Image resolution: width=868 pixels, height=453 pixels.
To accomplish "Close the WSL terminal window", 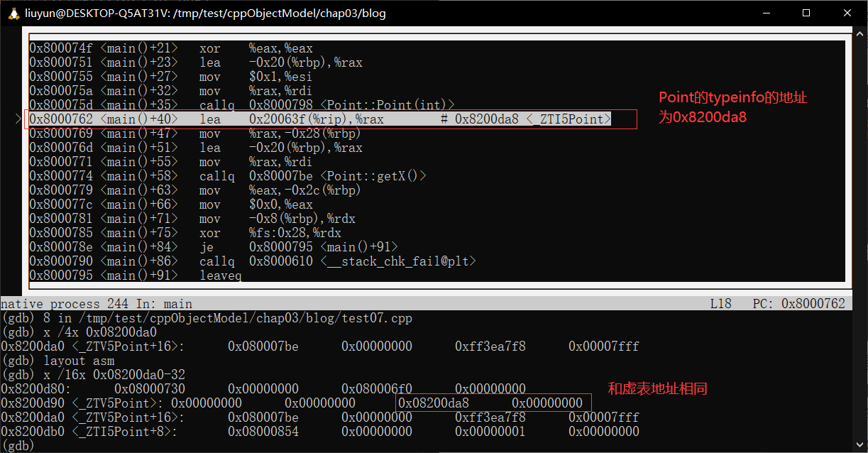I will (847, 13).
